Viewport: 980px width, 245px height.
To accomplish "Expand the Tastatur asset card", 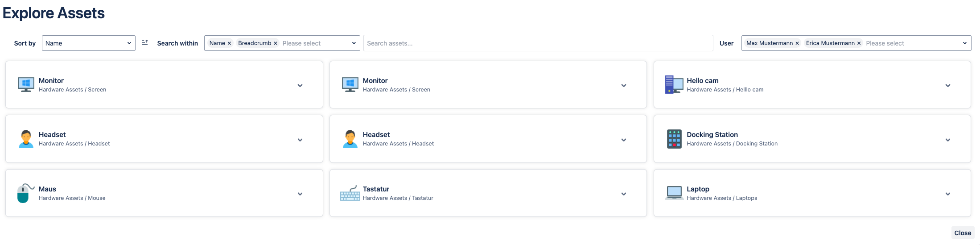I will point(623,194).
